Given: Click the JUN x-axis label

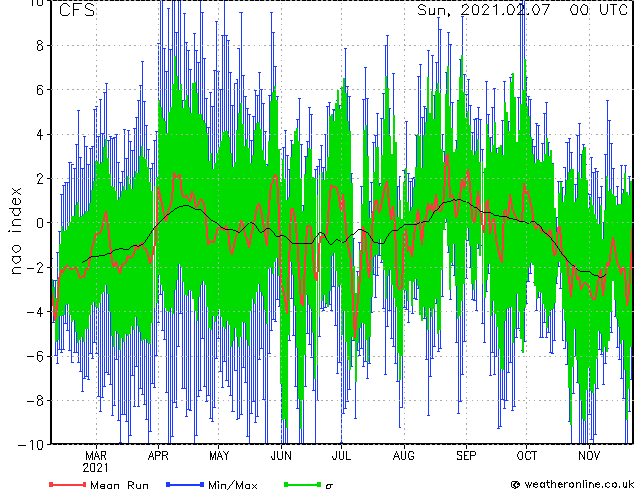Looking at the screenshot, I should [281, 456].
